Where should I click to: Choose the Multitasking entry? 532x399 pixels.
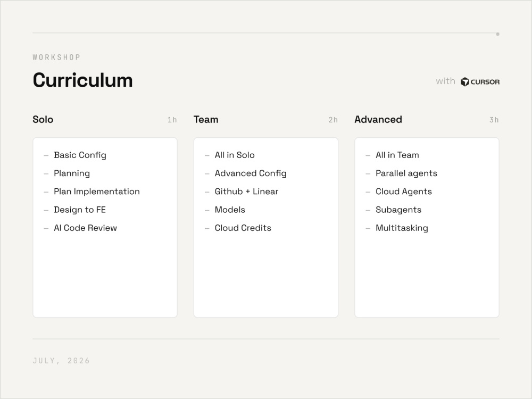(402, 228)
